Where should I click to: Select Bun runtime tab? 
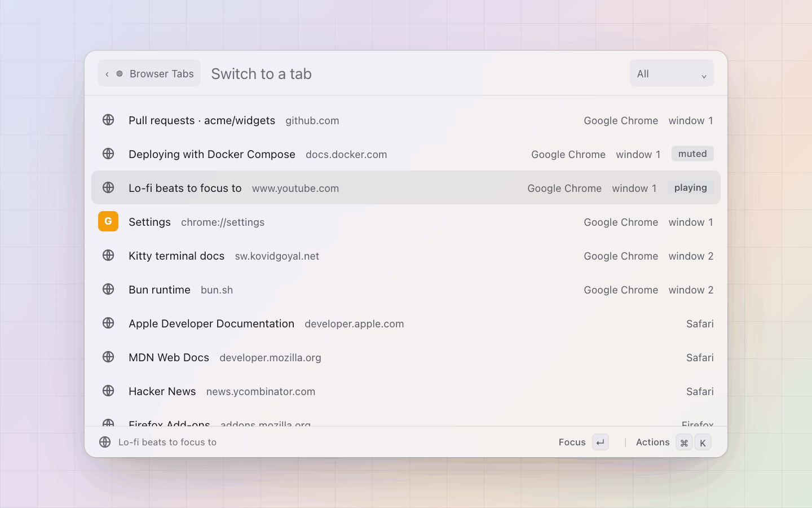[x=406, y=289]
